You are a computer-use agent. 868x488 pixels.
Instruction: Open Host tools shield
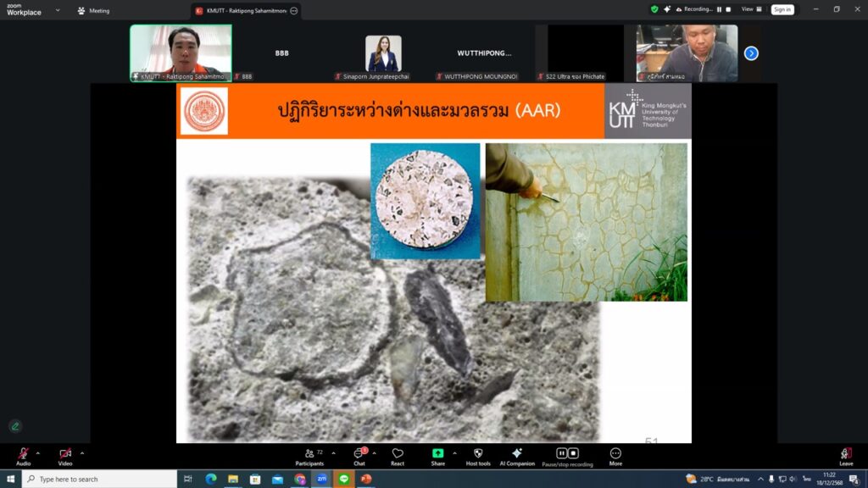[478, 454]
